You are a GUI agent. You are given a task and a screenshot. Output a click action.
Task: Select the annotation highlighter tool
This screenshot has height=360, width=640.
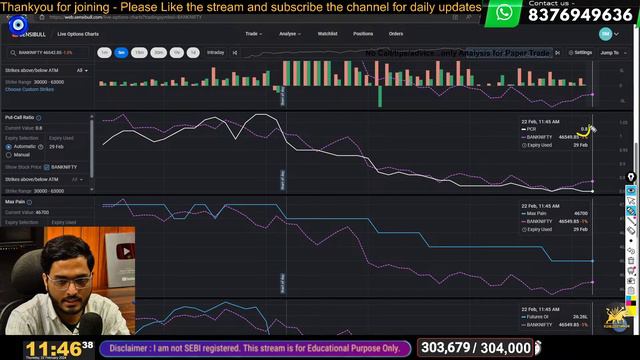[631, 211]
